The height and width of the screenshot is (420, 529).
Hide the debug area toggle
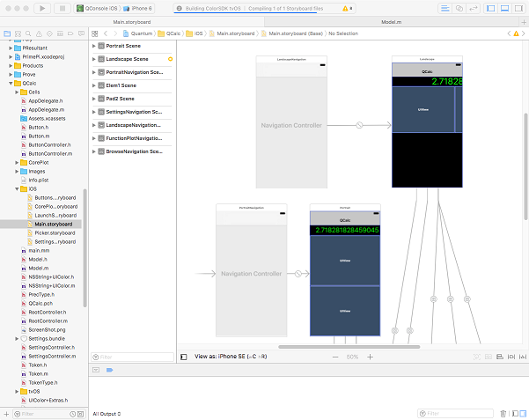click(96, 370)
